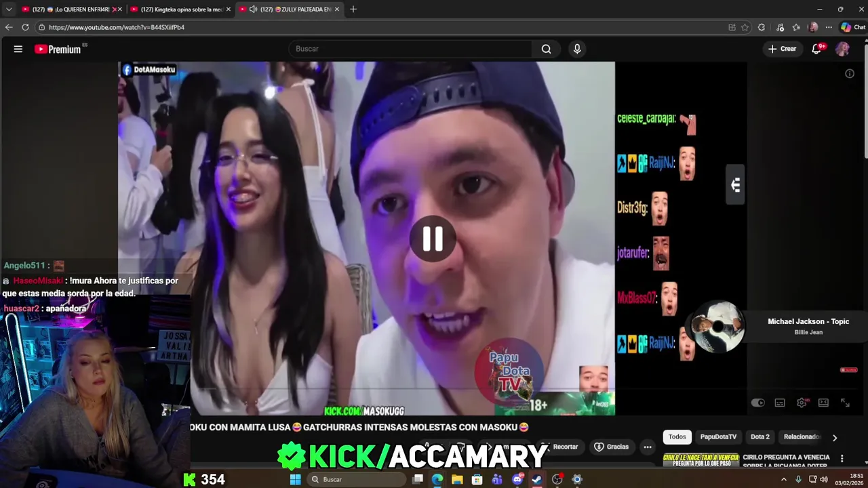Open the volume speaker tray icon
Screen dimensions: 868x488
pyautogui.click(x=824, y=479)
